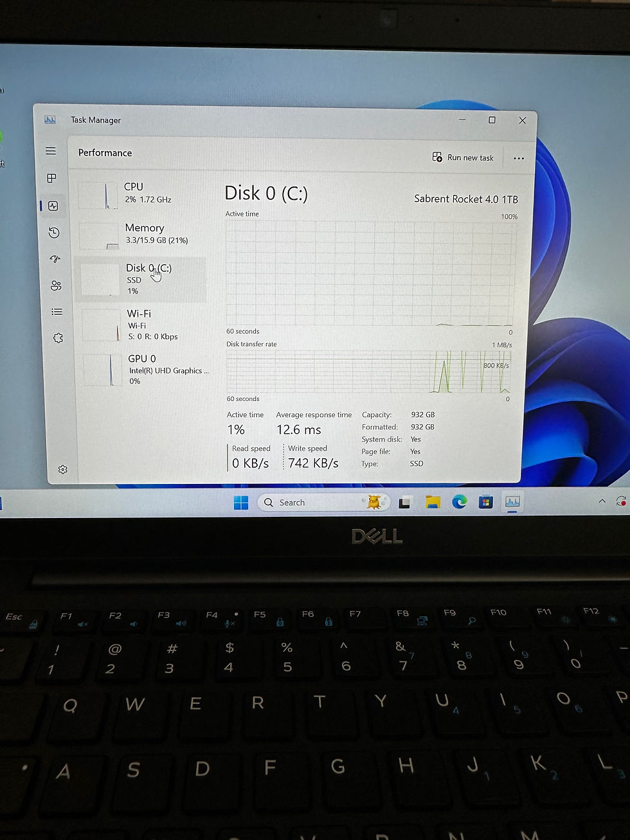The image size is (630, 840).
Task: Switch to the Processes page icon
Action: pyautogui.click(x=52, y=178)
